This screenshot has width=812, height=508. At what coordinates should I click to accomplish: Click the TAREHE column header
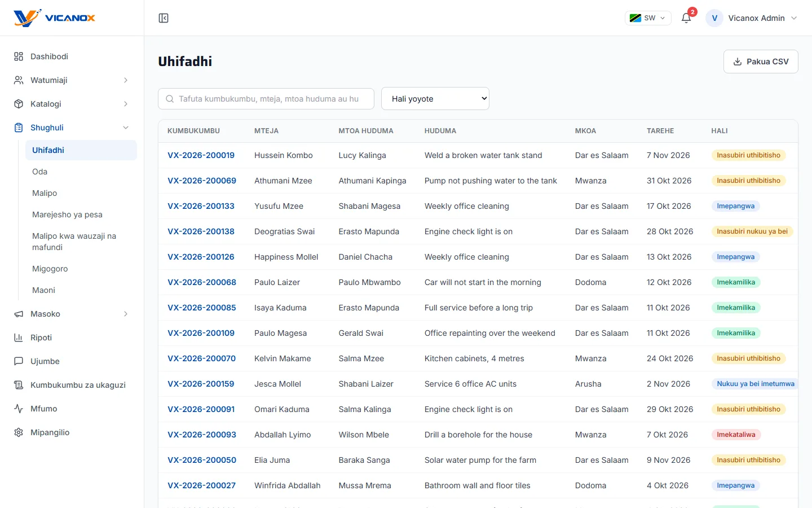(660, 131)
